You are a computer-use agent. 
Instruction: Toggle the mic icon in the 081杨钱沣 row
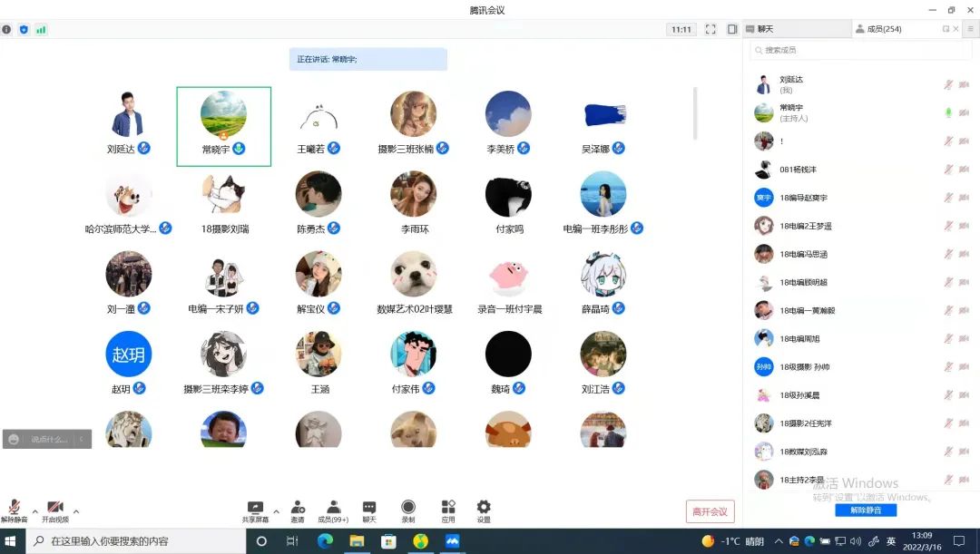pos(949,169)
